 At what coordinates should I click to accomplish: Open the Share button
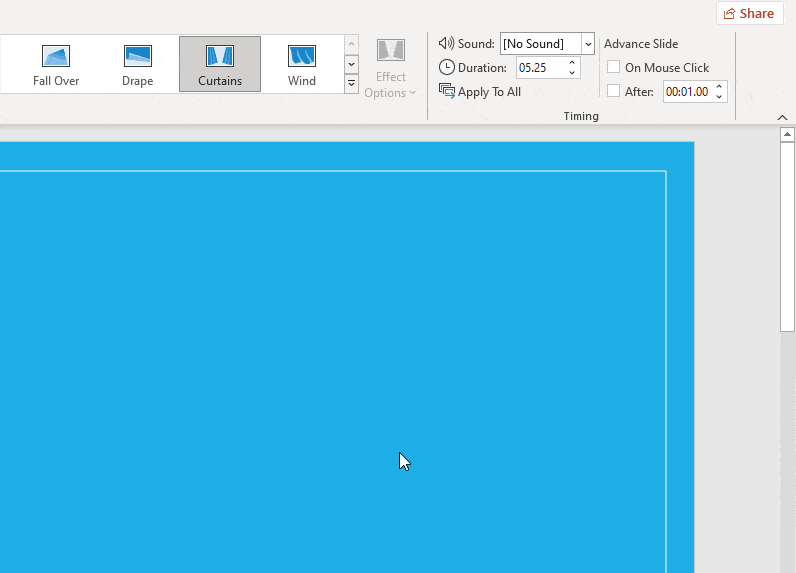pos(749,13)
